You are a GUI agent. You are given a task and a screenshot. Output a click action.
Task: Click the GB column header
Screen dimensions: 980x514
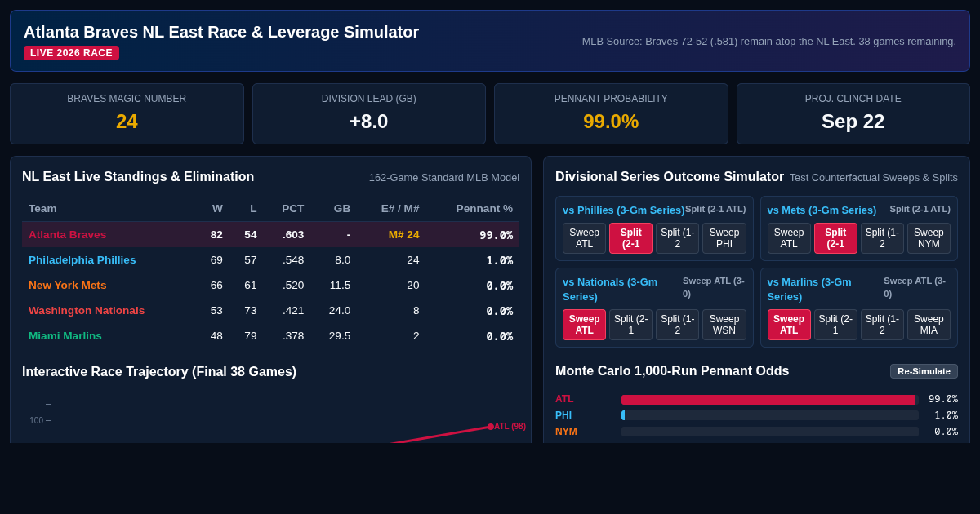pyautogui.click(x=342, y=208)
